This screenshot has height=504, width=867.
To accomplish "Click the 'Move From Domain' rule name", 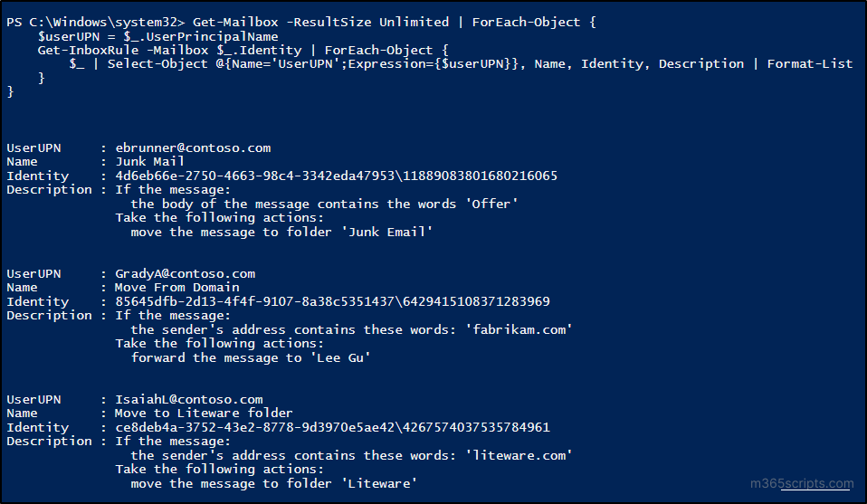I will (177, 288).
